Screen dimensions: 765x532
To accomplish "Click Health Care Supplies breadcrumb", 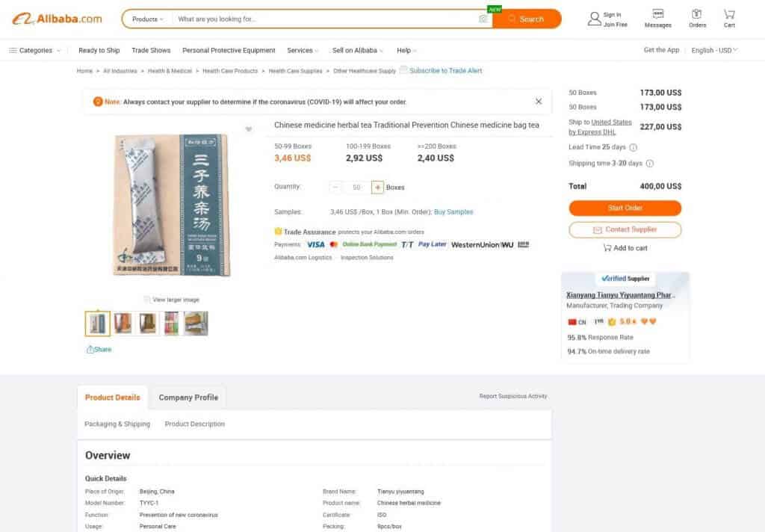I will (x=295, y=71).
